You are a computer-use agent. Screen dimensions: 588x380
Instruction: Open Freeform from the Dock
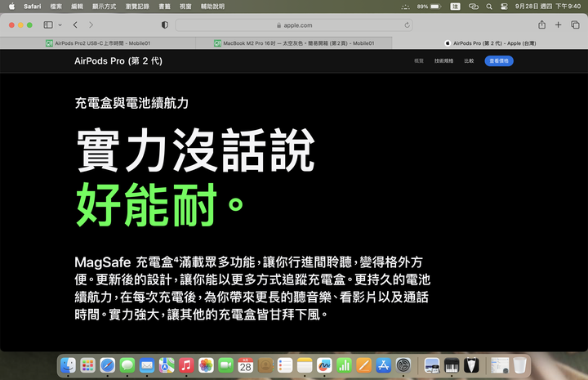tap(324, 365)
